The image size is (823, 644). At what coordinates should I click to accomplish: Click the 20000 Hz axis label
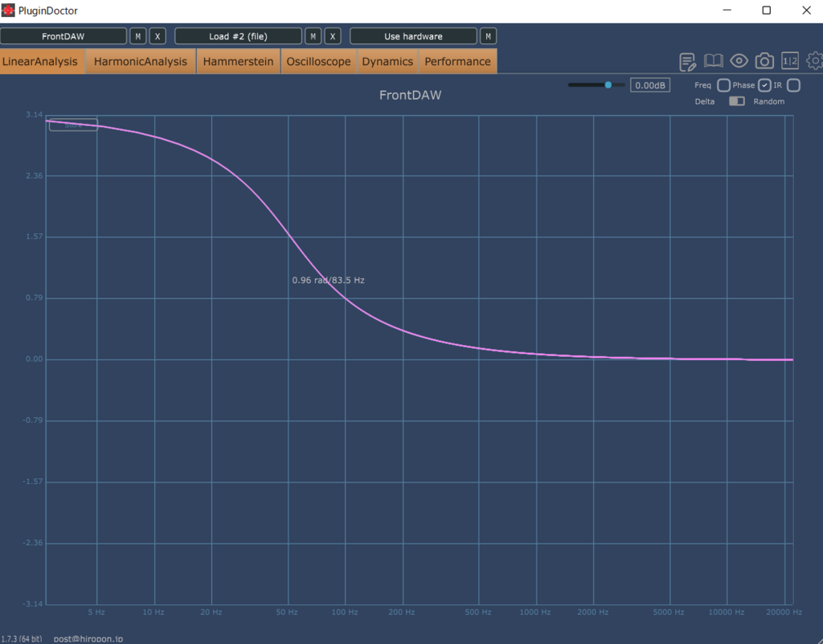(x=784, y=612)
